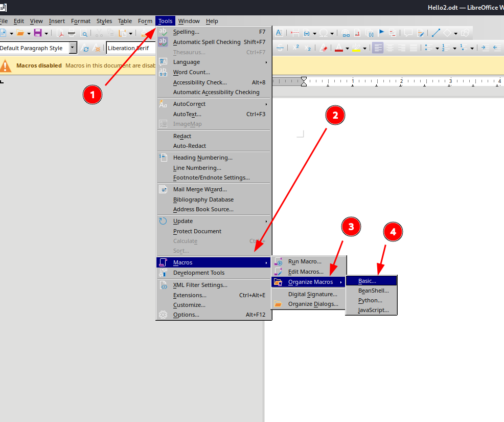Expand Language submenu
This screenshot has width=504, height=422.
pyautogui.click(x=214, y=62)
